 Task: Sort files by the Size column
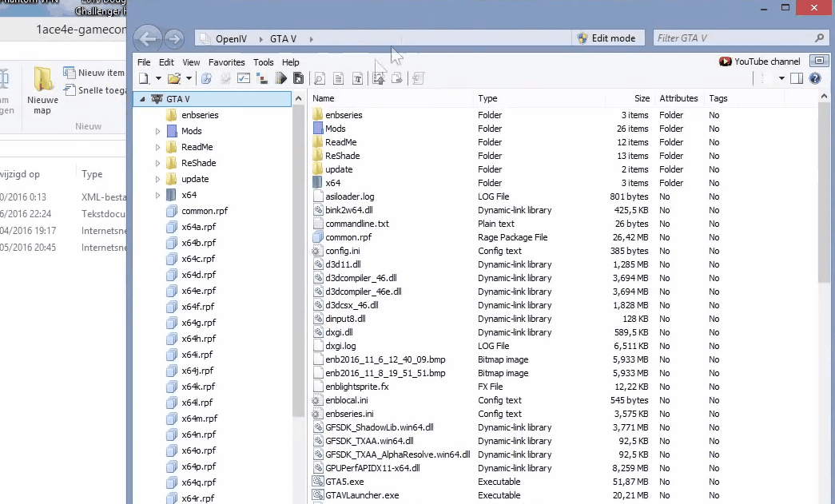click(x=642, y=98)
